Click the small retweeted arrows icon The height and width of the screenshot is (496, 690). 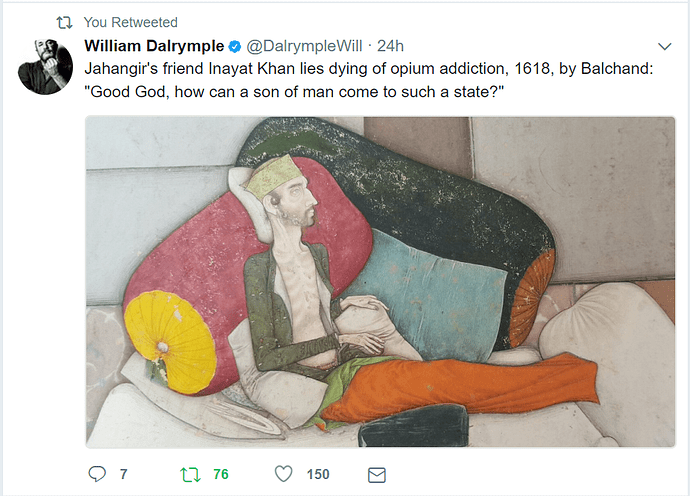coord(65,22)
